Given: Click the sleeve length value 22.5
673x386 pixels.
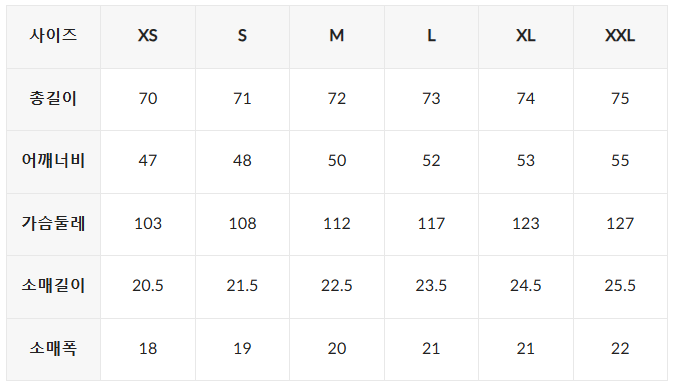Looking at the screenshot, I should 336,286.
